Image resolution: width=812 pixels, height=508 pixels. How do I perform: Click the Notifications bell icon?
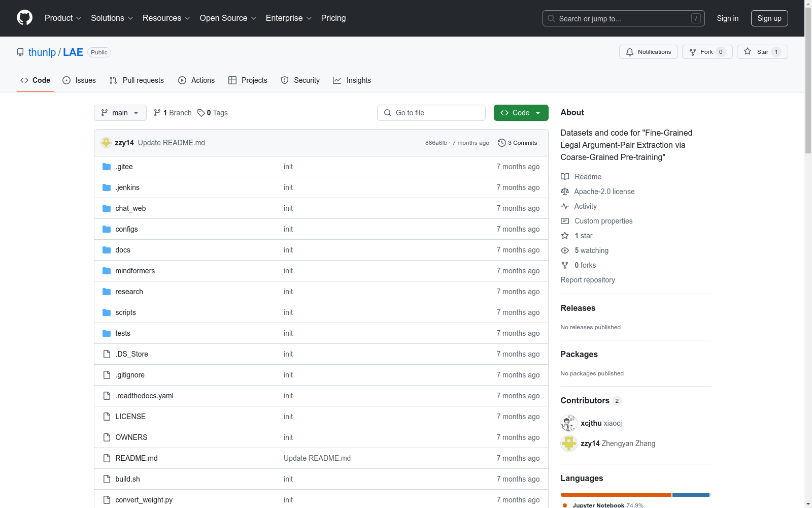coord(630,52)
